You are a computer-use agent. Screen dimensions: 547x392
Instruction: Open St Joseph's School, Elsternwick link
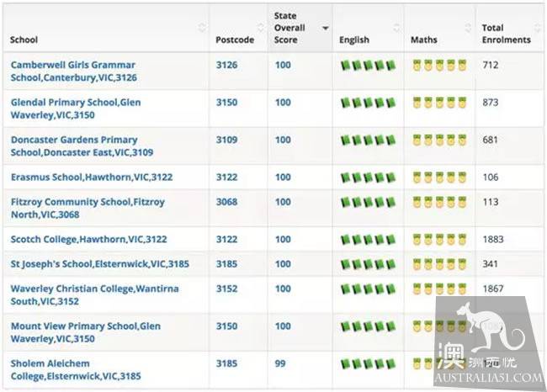pos(100,264)
